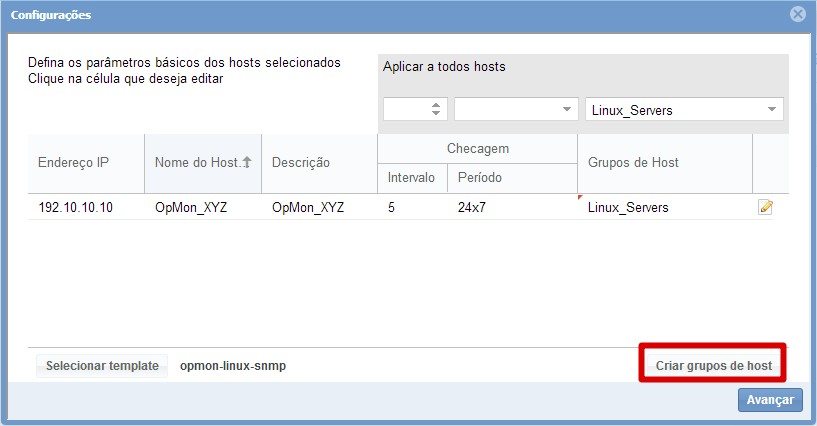Select the 192.10.10.10 IP address cell
Screen dimensions: 817x426
pos(76,208)
